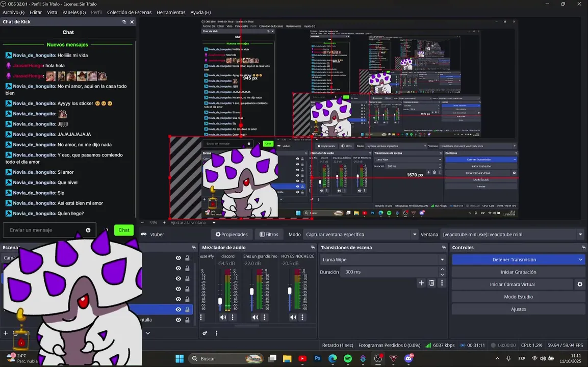Open the discord channel three-dot menu

click(233, 317)
